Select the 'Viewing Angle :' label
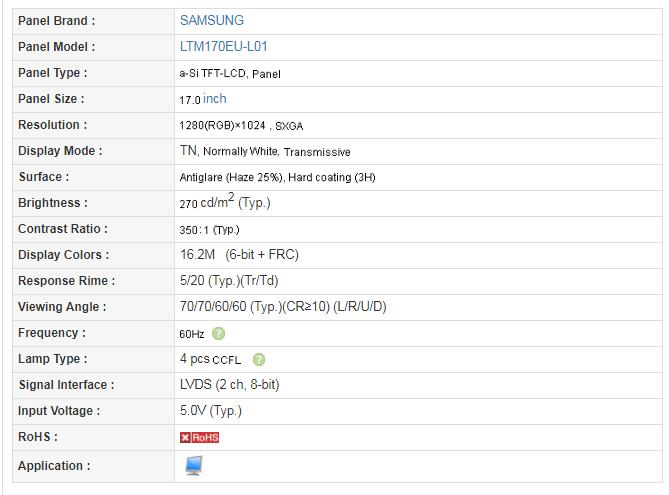The width and height of the screenshot is (669, 495). (x=62, y=307)
